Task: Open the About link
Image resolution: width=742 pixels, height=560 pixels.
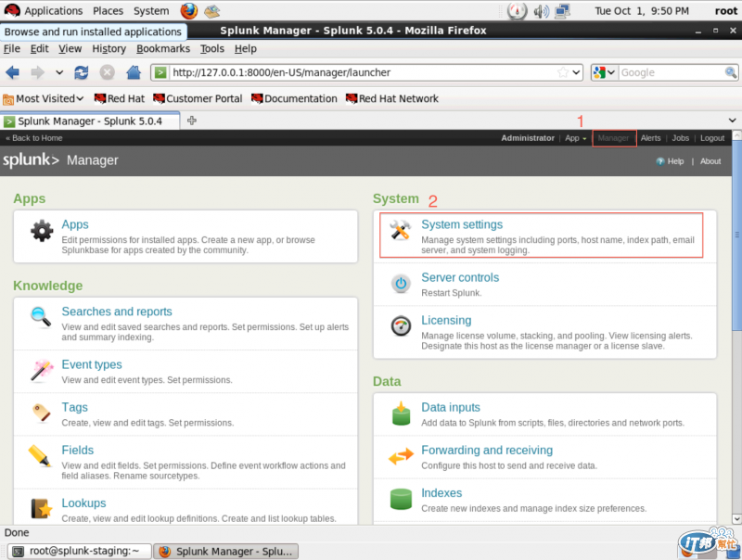Action: pos(710,161)
